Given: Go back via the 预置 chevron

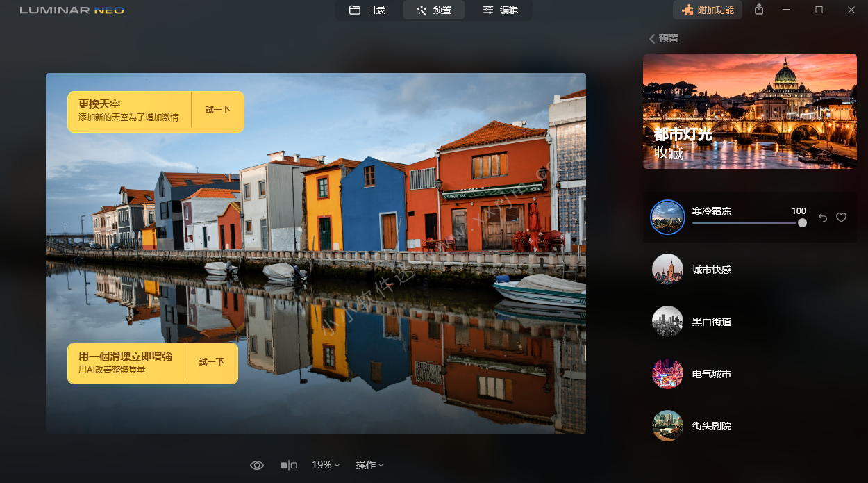Looking at the screenshot, I should coord(663,38).
